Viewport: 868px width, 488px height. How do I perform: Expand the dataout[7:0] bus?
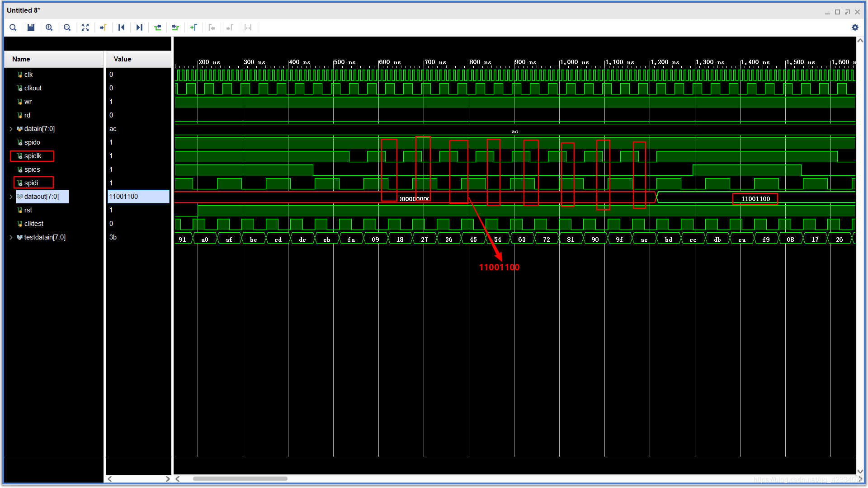coord(11,197)
